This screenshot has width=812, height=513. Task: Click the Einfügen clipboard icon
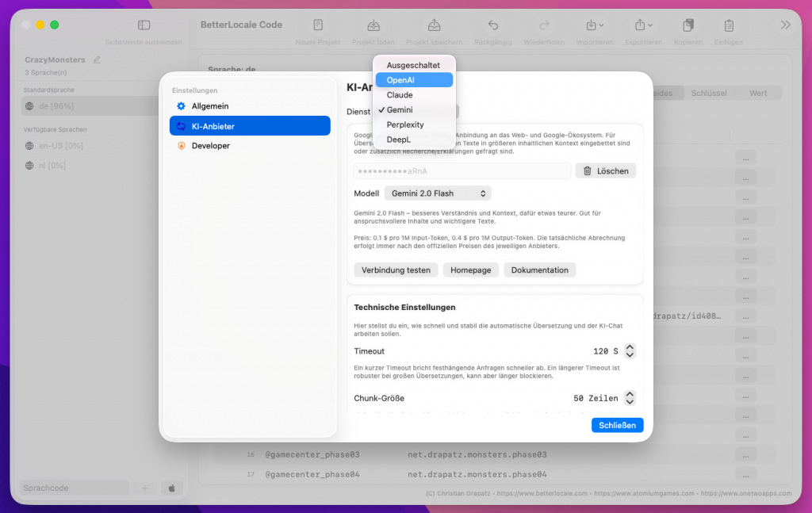pyautogui.click(x=729, y=25)
